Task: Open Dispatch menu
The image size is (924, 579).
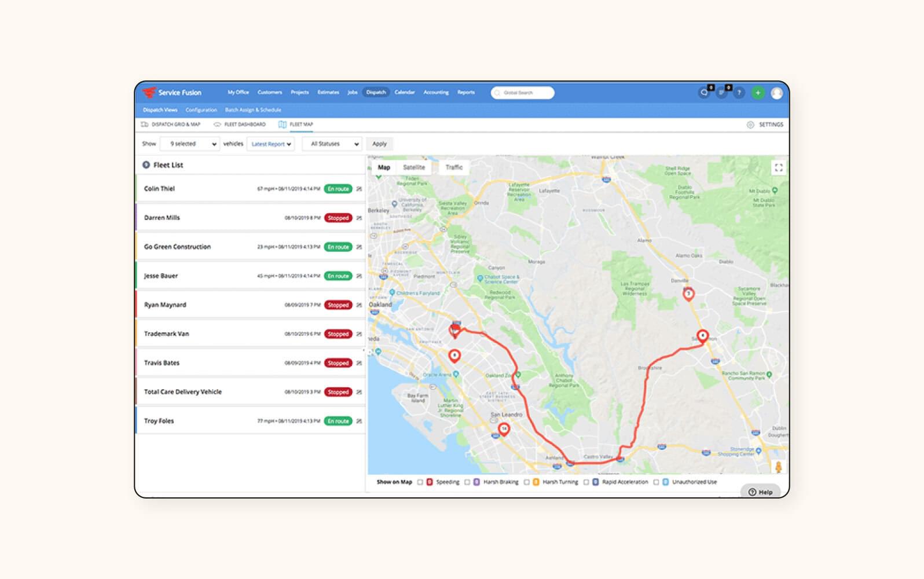Action: (x=376, y=93)
